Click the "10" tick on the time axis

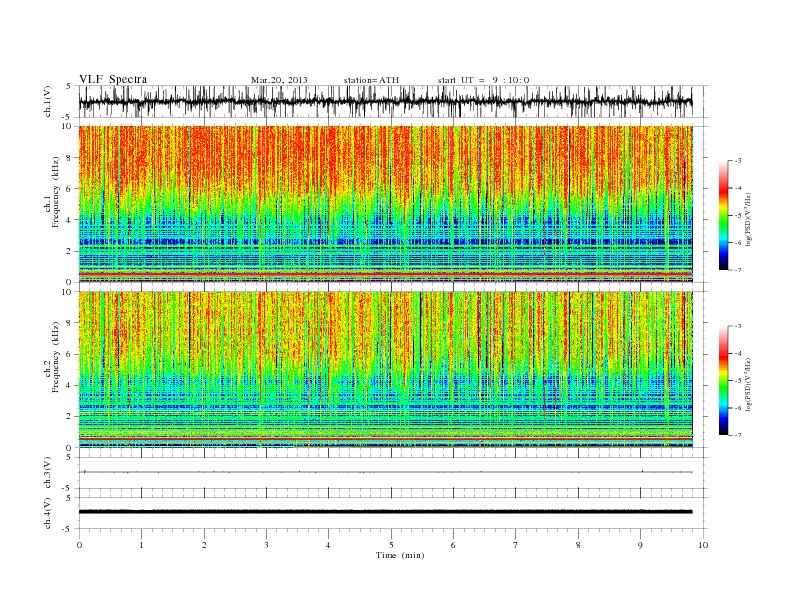703,545
